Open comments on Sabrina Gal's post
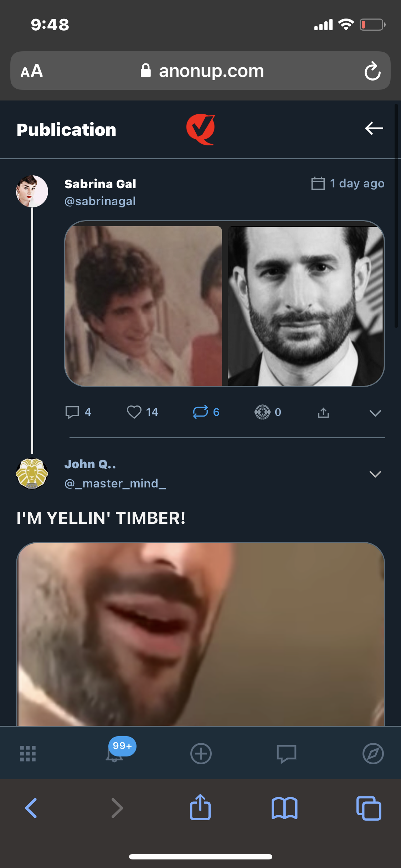Viewport: 401px width, 868px height. click(72, 412)
